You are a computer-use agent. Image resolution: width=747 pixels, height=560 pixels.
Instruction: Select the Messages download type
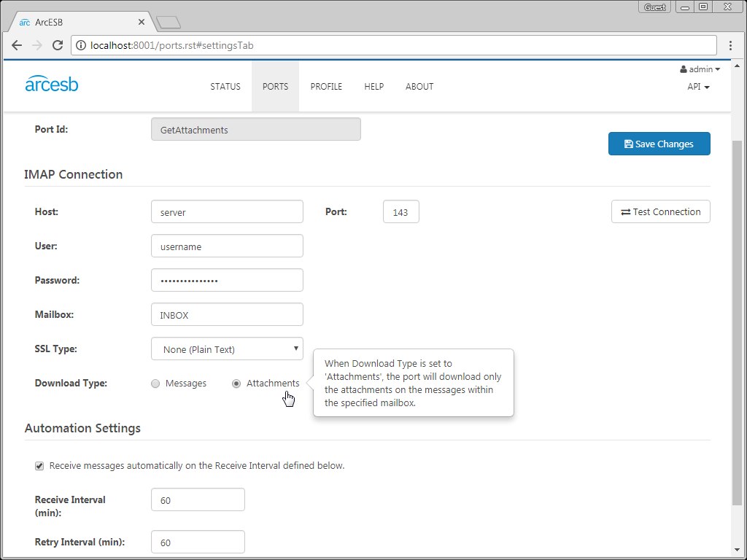pyautogui.click(x=155, y=383)
